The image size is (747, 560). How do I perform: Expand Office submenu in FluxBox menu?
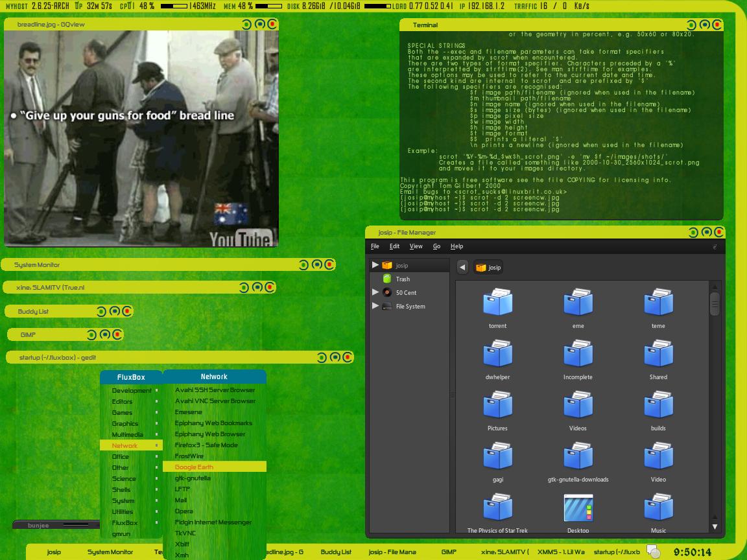(132, 456)
